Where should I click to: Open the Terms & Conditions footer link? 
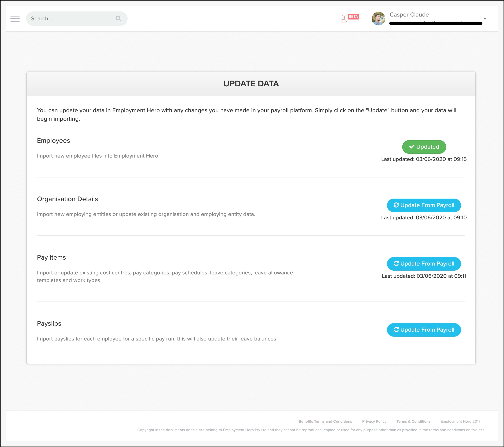[x=413, y=421]
